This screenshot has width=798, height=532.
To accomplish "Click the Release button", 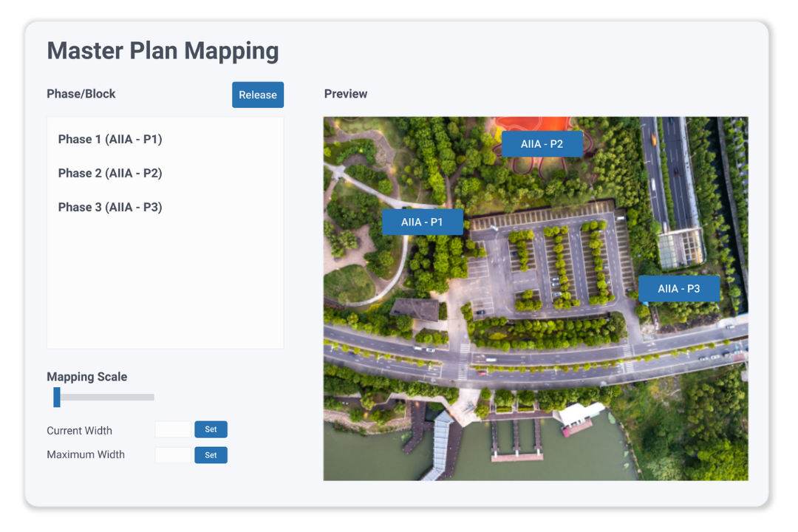I will [x=258, y=95].
